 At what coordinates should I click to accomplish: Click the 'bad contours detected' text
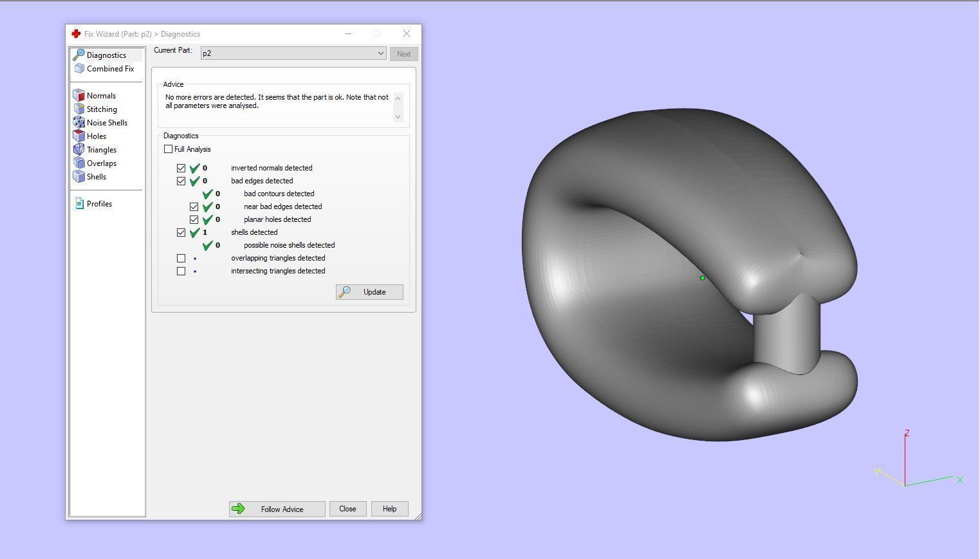pyautogui.click(x=279, y=194)
